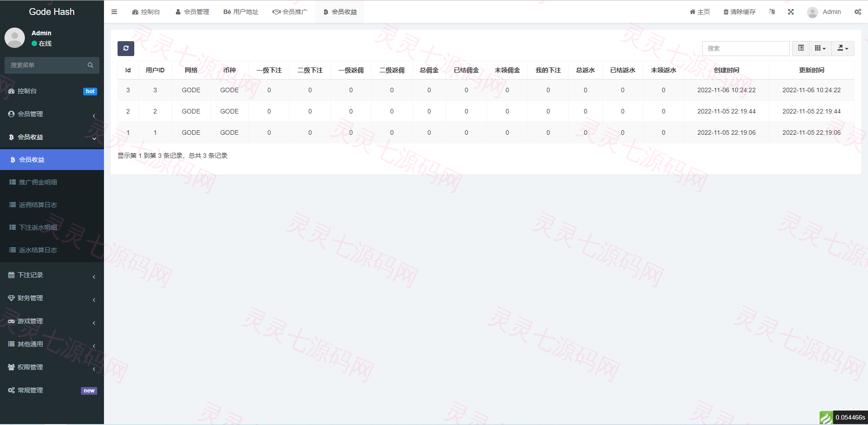Click the table search input field
868x425 pixels.
[745, 48]
